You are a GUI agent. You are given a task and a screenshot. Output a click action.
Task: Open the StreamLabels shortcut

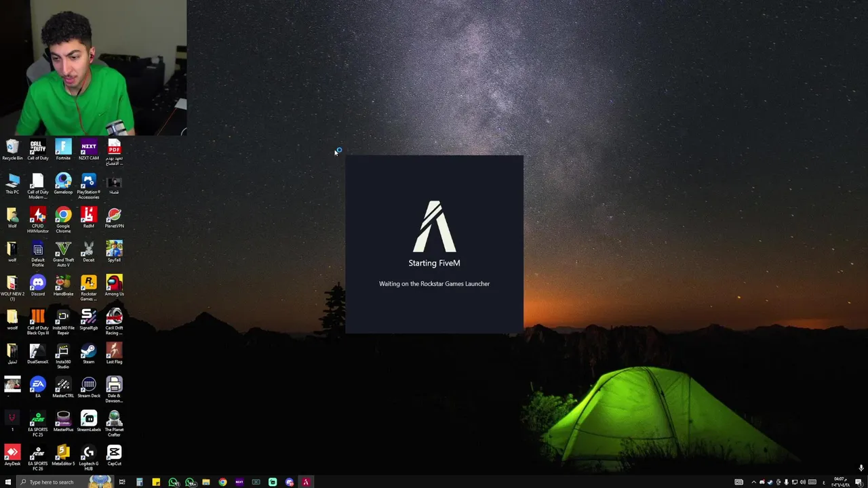pos(89,422)
